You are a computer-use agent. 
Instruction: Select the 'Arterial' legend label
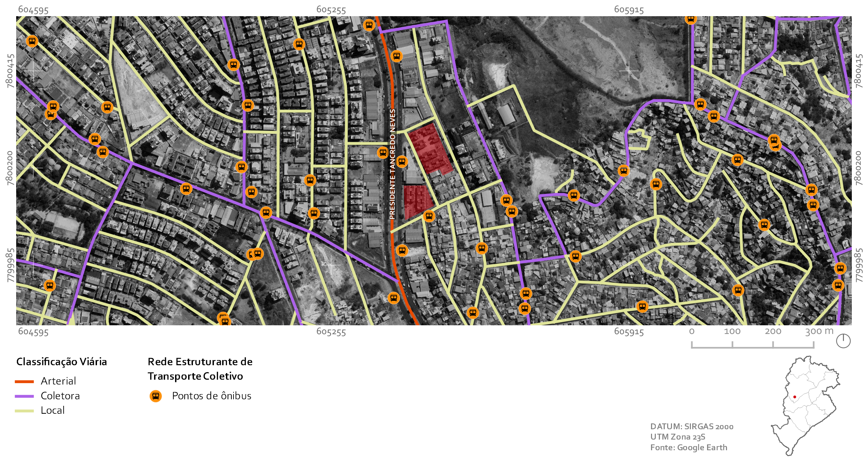click(x=58, y=381)
